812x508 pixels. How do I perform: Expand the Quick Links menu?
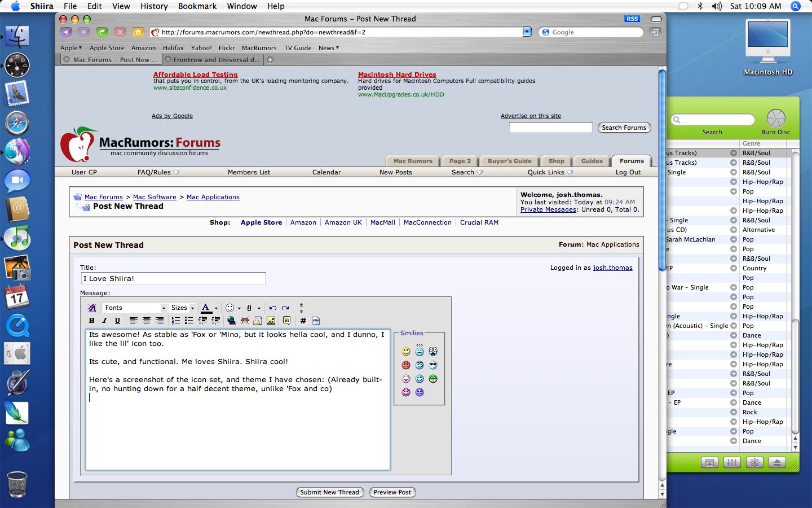tap(550, 172)
